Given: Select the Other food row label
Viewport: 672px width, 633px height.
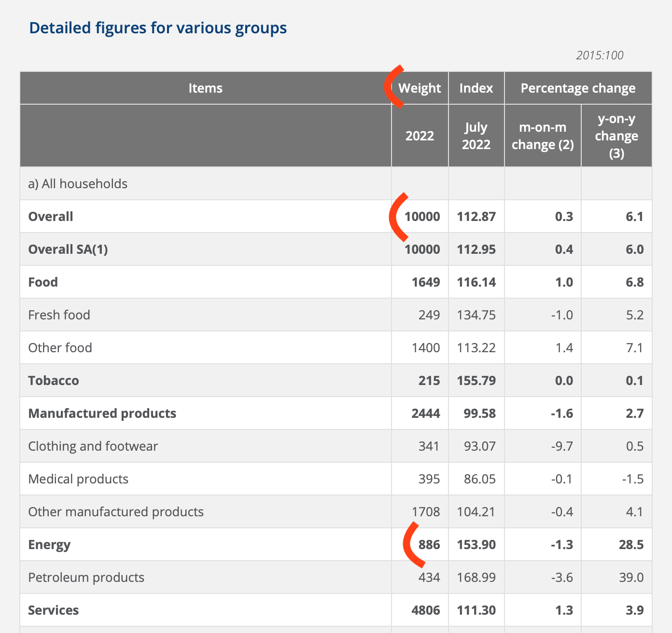Looking at the screenshot, I should click(x=60, y=348).
